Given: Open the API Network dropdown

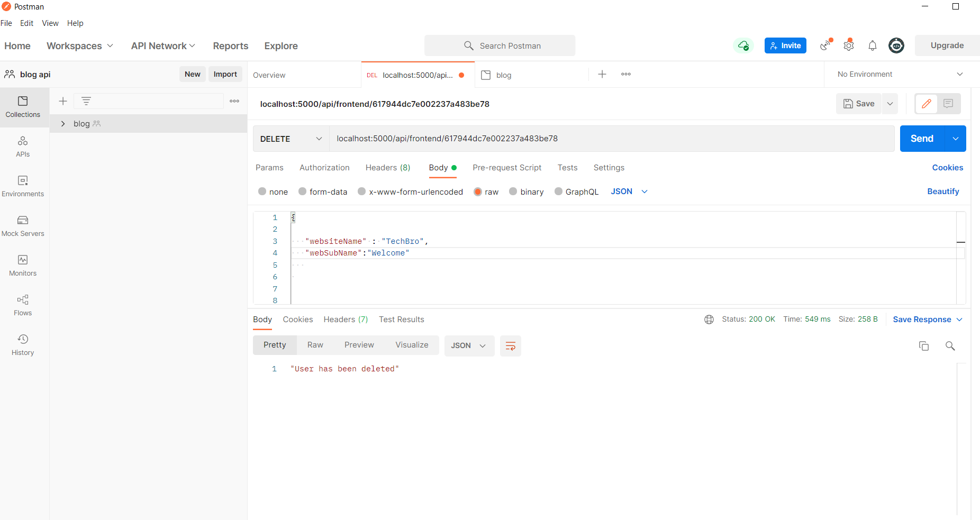Looking at the screenshot, I should click(163, 46).
